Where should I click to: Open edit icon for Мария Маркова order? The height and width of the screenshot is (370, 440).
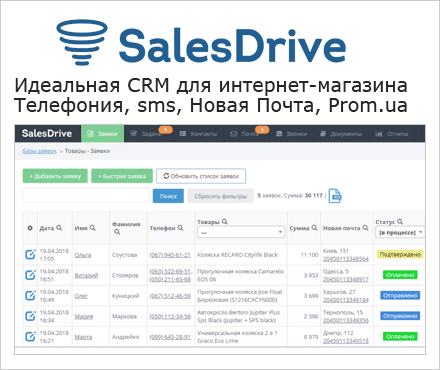point(30,316)
